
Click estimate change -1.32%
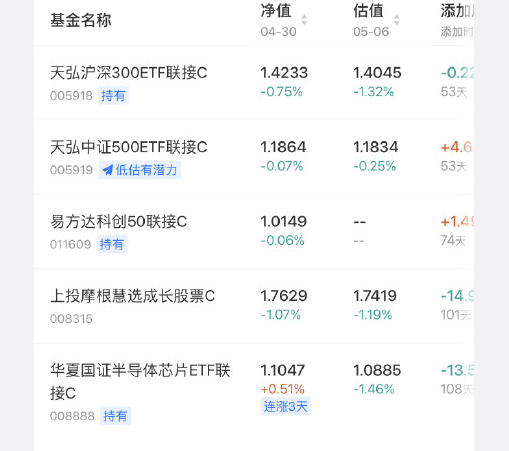click(374, 92)
